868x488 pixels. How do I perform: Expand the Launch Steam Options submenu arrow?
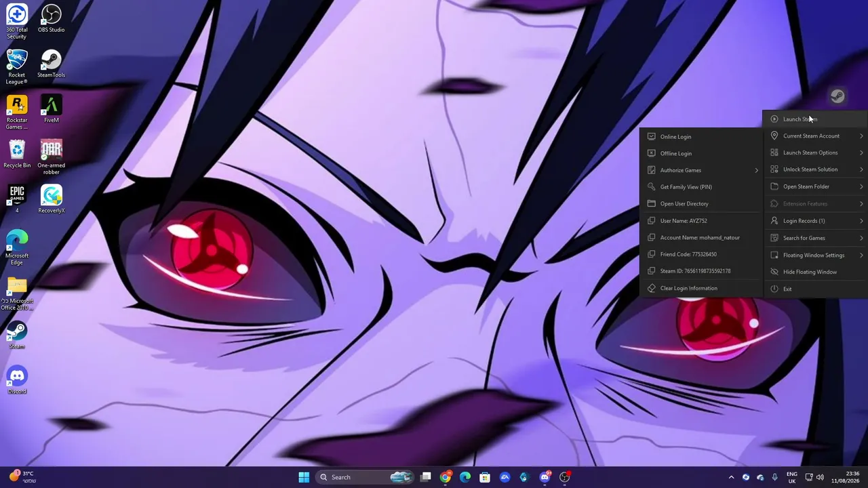pyautogui.click(x=861, y=152)
